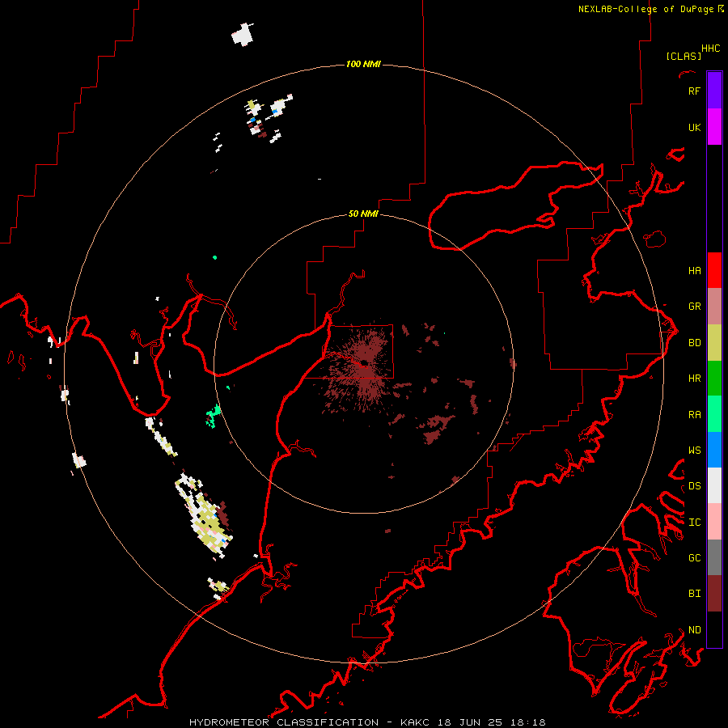Select the GR salmon legend color block
This screenshot has width=728, height=728.
[x=714, y=307]
